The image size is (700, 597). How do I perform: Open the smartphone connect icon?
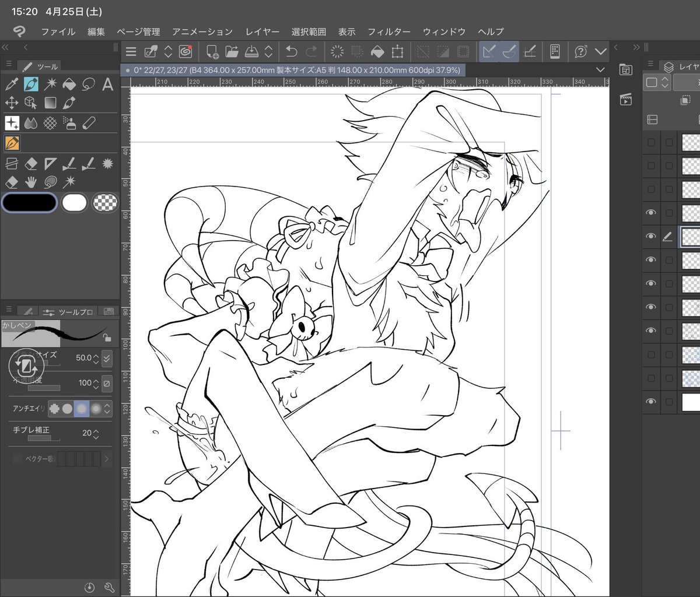point(555,51)
